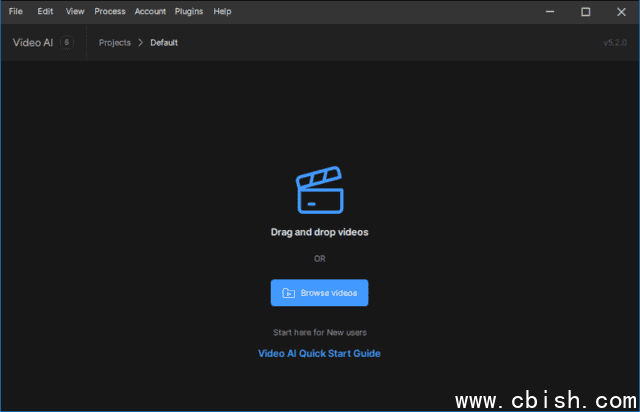Open the Account menu

point(150,11)
